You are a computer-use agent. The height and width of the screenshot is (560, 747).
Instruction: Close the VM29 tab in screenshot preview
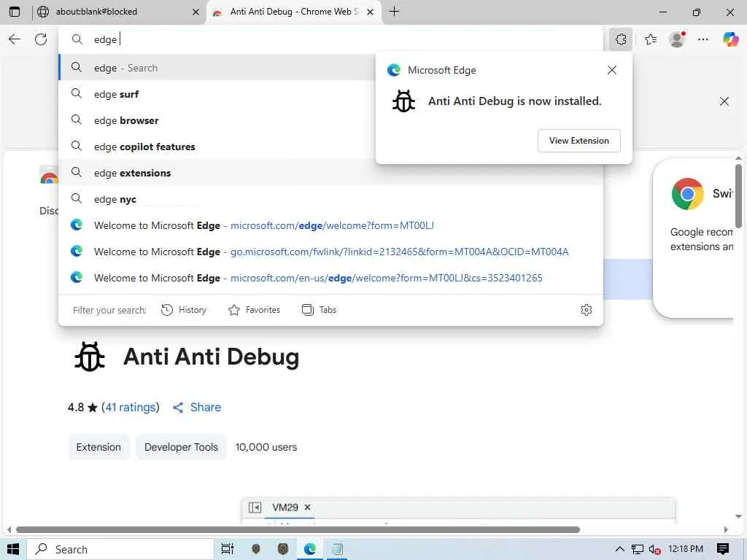(307, 507)
